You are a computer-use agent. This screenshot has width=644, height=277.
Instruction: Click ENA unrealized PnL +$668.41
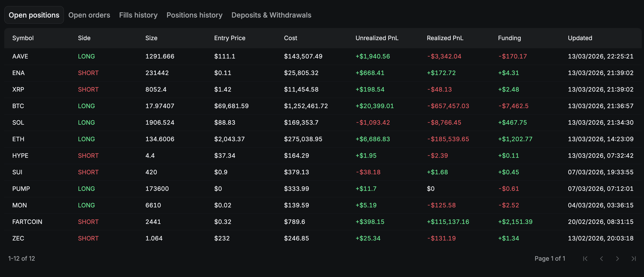coord(370,73)
